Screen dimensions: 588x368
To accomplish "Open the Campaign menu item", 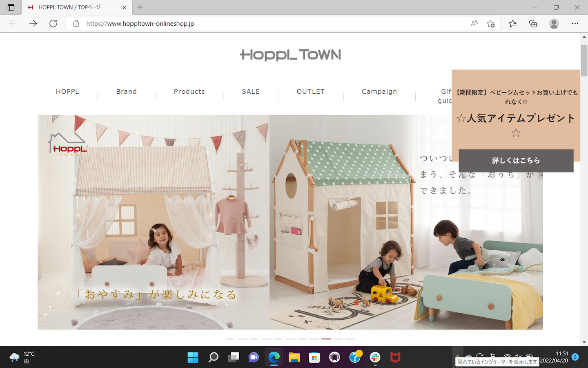I will tap(379, 92).
